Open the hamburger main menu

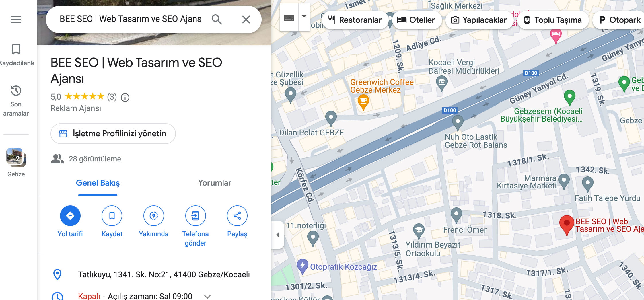click(16, 20)
